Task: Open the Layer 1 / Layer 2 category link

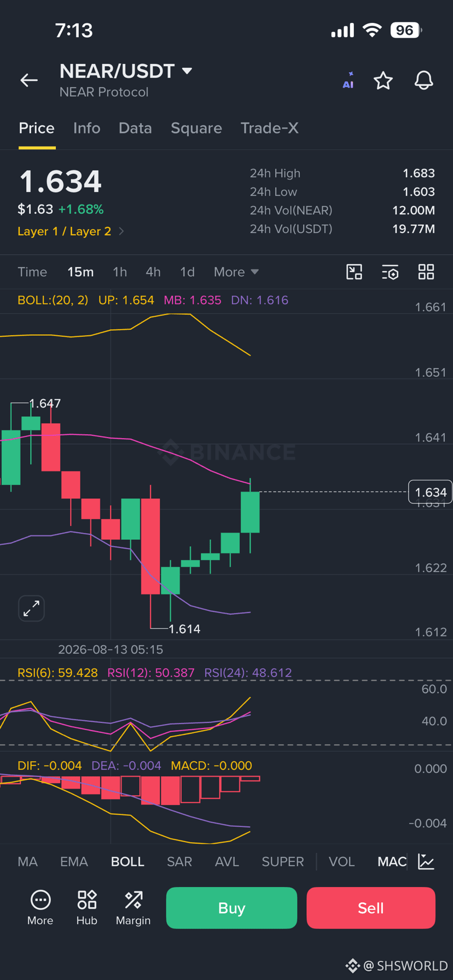Action: [x=71, y=231]
